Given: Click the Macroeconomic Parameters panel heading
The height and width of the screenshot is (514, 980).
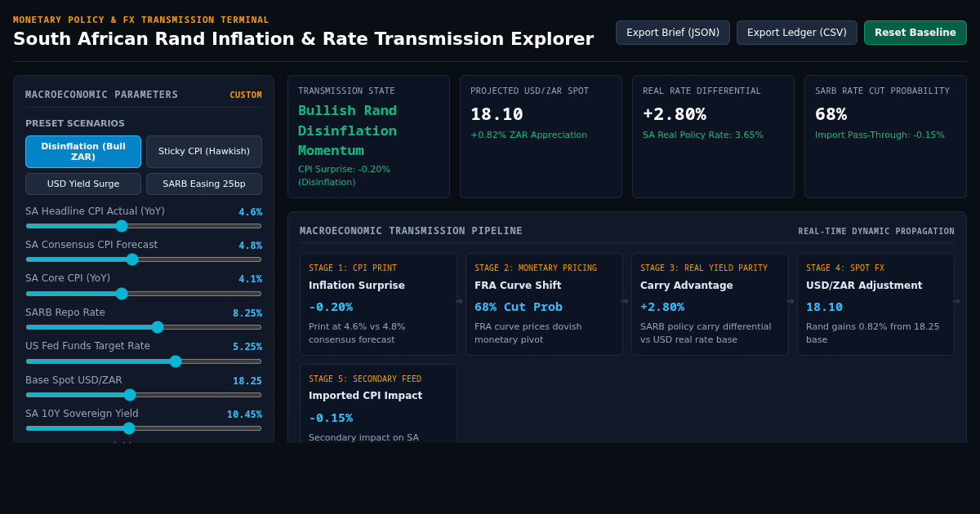Looking at the screenshot, I should point(101,95).
